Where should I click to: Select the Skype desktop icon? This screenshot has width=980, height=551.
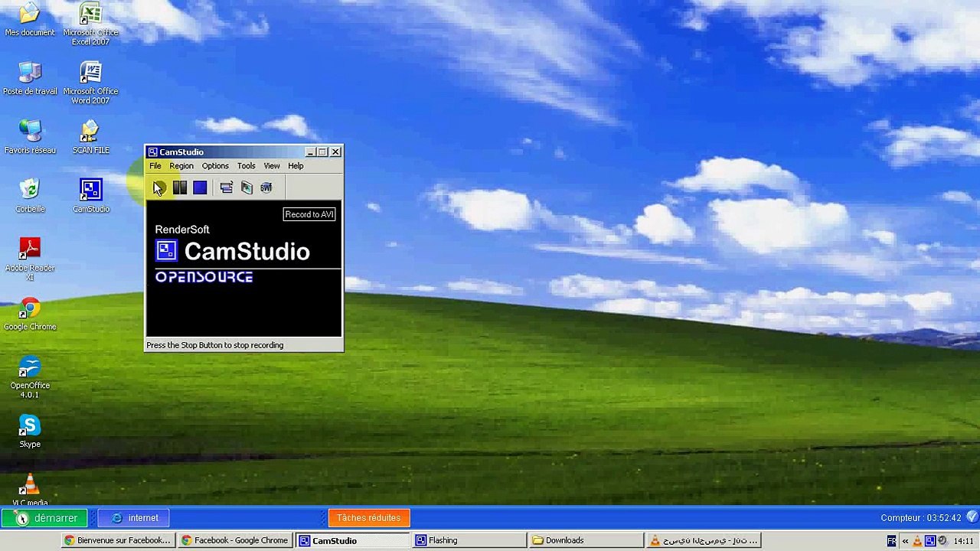(30, 432)
